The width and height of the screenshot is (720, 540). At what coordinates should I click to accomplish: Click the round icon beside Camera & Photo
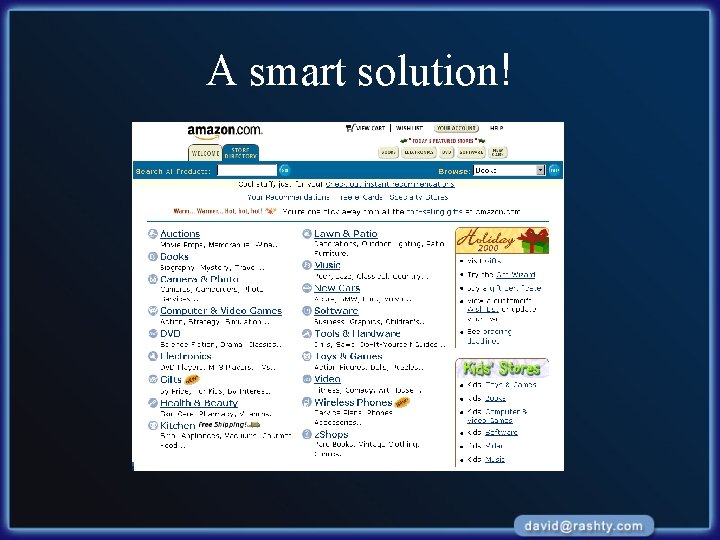pos(153,279)
